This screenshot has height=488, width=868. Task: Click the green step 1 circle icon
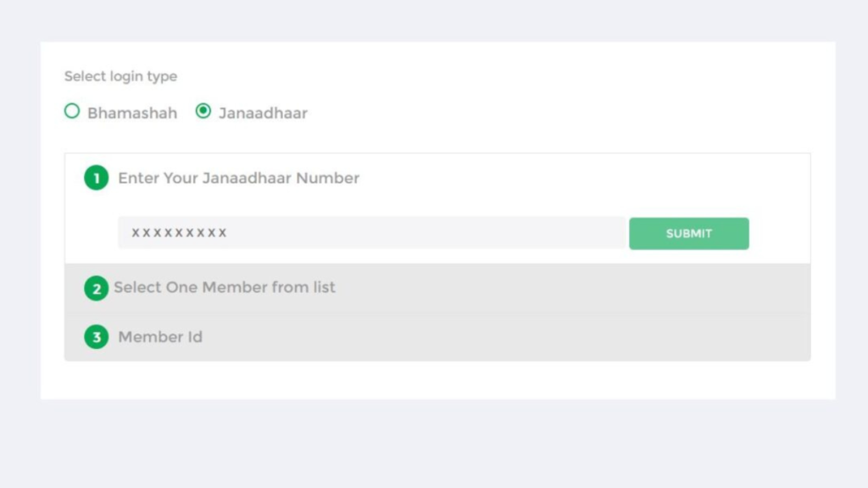tap(97, 178)
